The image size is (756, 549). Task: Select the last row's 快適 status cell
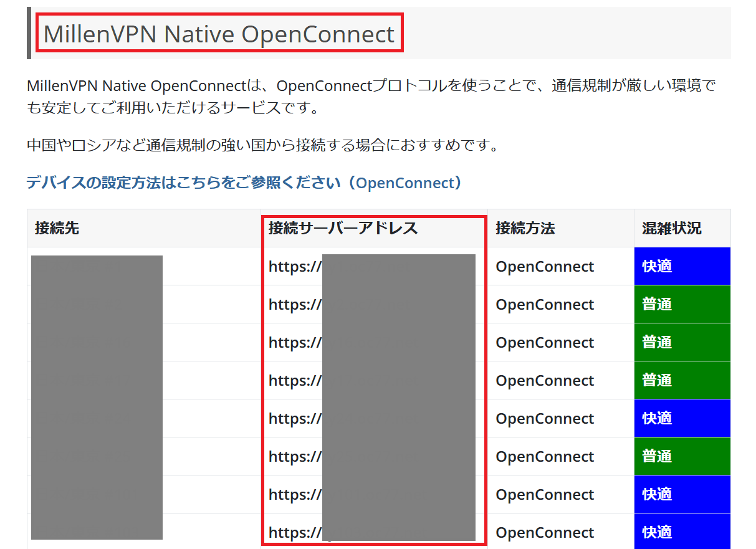[x=682, y=532]
